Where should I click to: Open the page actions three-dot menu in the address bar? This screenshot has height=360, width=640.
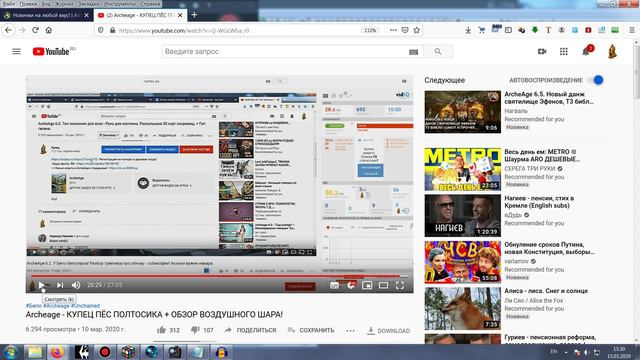coord(393,30)
